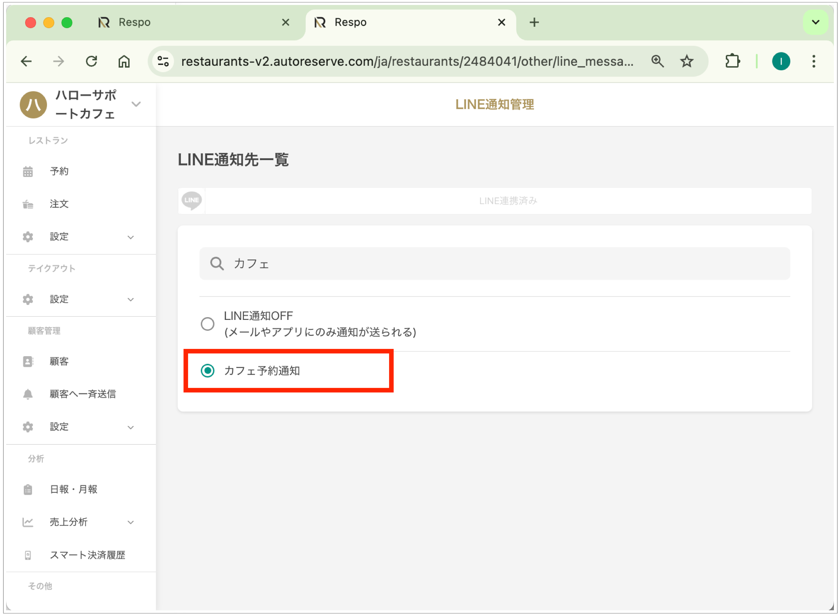This screenshot has width=840, height=616.
Task: Click the address bar URL
Action: (407, 61)
